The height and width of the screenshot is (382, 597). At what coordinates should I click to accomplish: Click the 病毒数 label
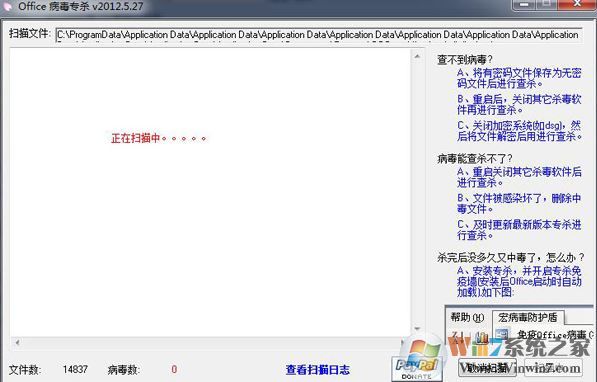tap(124, 369)
